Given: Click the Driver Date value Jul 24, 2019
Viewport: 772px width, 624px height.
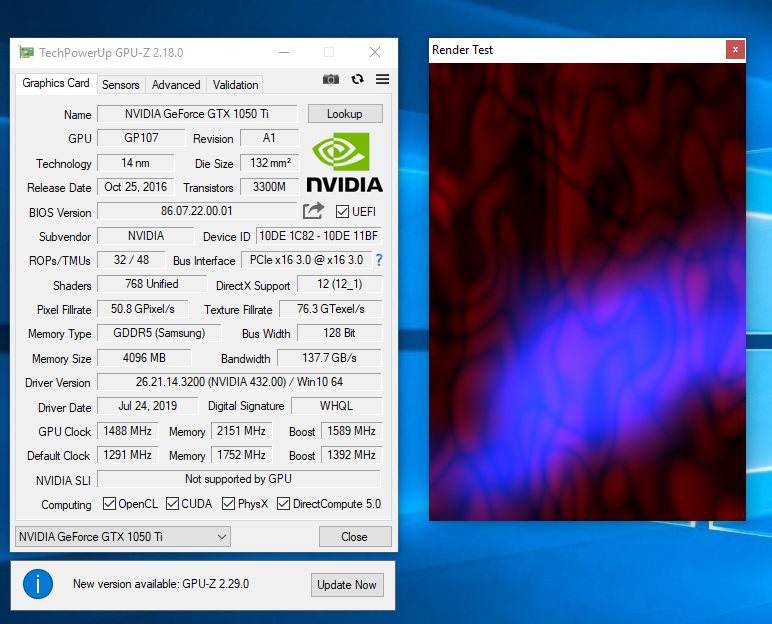Looking at the screenshot, I should 148,406.
